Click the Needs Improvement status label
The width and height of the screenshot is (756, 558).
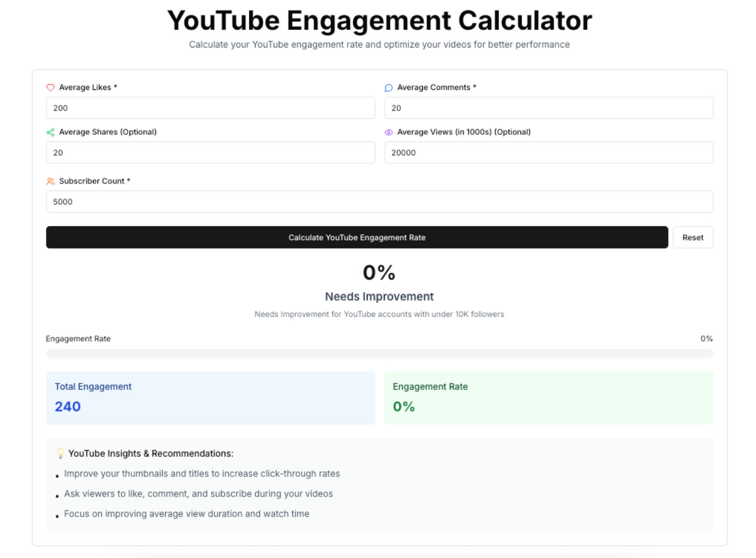click(380, 297)
